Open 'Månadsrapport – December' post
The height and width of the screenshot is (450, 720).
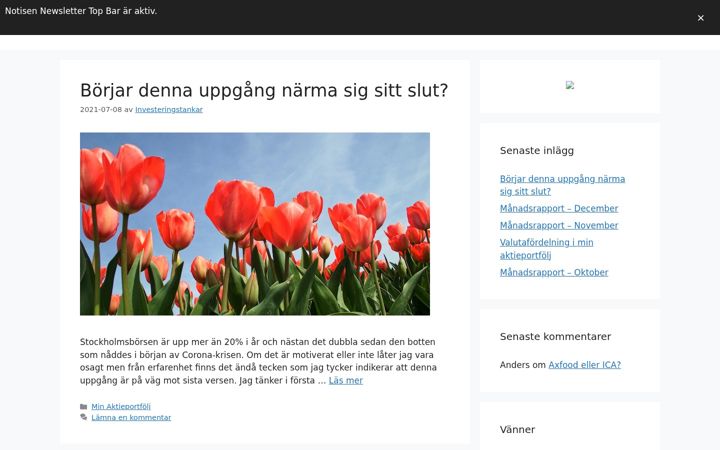pyautogui.click(x=559, y=208)
